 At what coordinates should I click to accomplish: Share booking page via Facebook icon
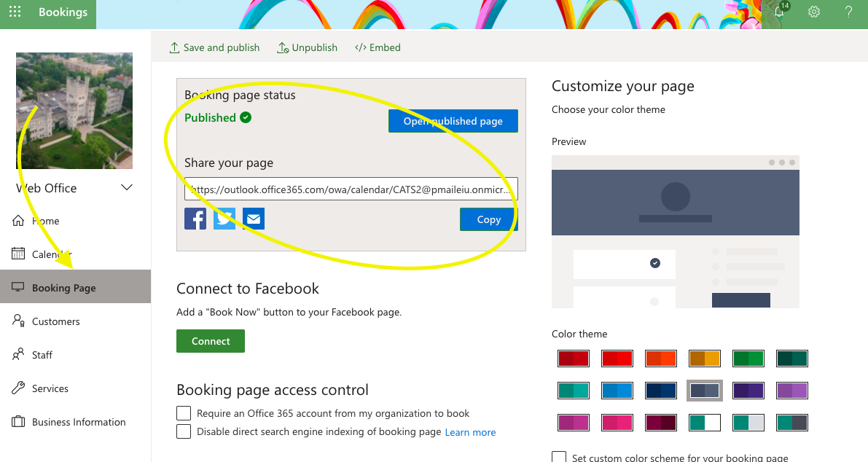pos(195,219)
